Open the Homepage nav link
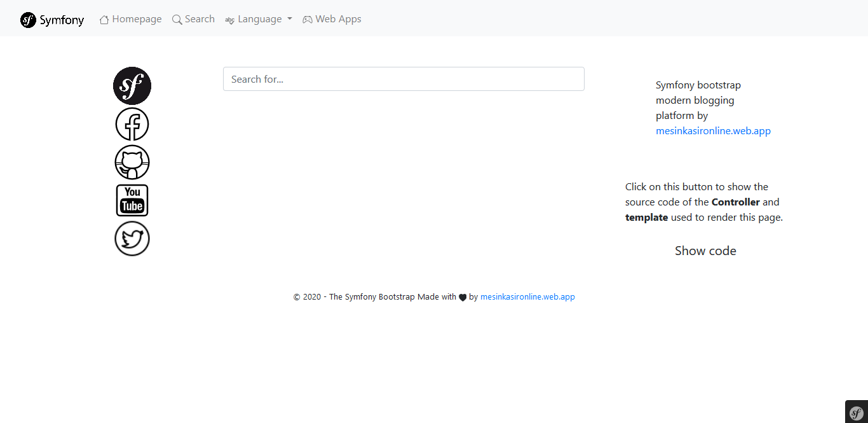Screen dimensions: 868x423 (130, 19)
